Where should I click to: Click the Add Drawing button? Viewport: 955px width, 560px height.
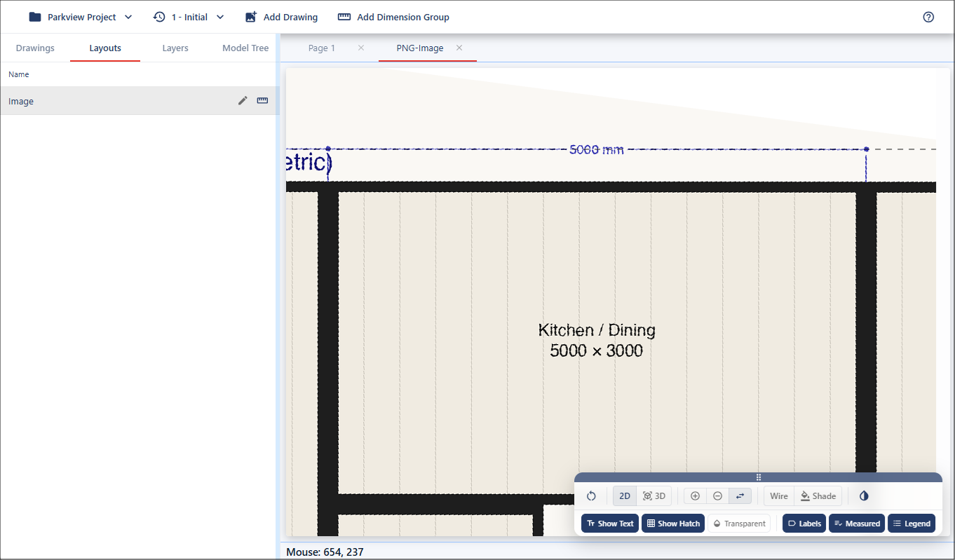281,17
